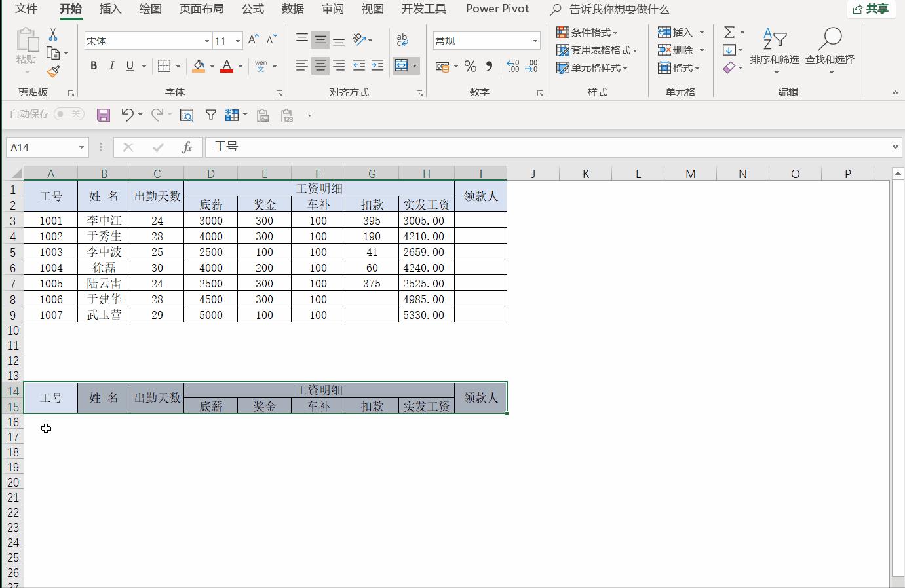Click the Undo arrow icon
Image resolution: width=905 pixels, height=588 pixels.
point(126,115)
